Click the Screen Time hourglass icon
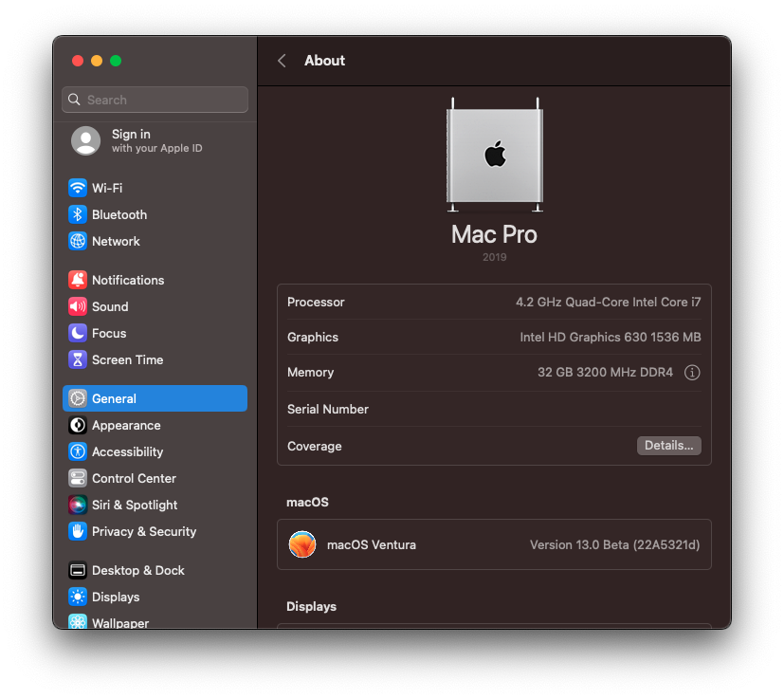784x699 pixels. coord(78,359)
